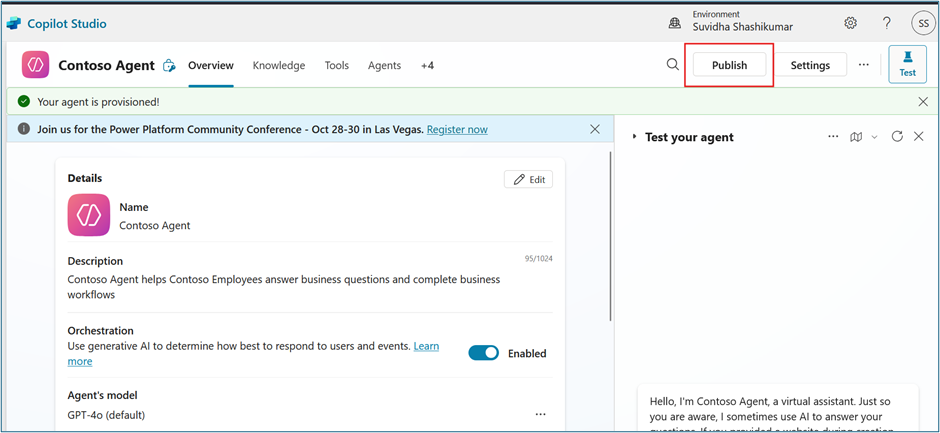The image size is (940, 433).
Task: Open the more options ellipsis beside Settings
Action: tap(863, 65)
